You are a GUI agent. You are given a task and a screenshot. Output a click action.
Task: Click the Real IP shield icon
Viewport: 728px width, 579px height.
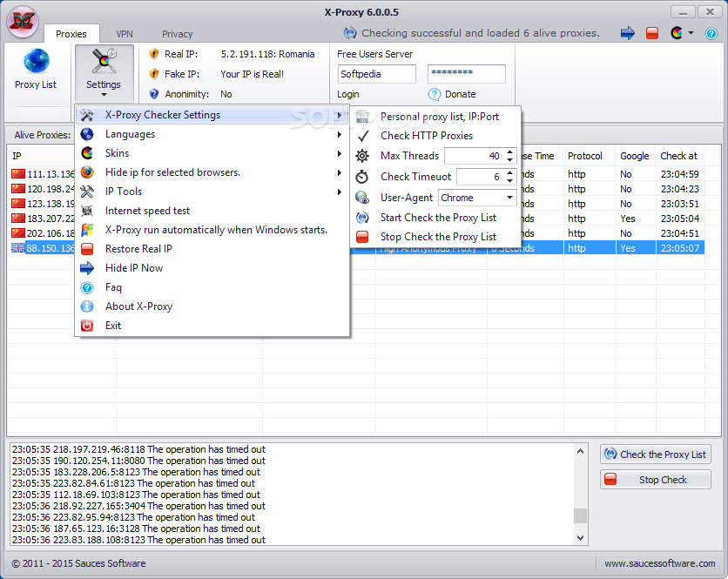click(x=154, y=54)
